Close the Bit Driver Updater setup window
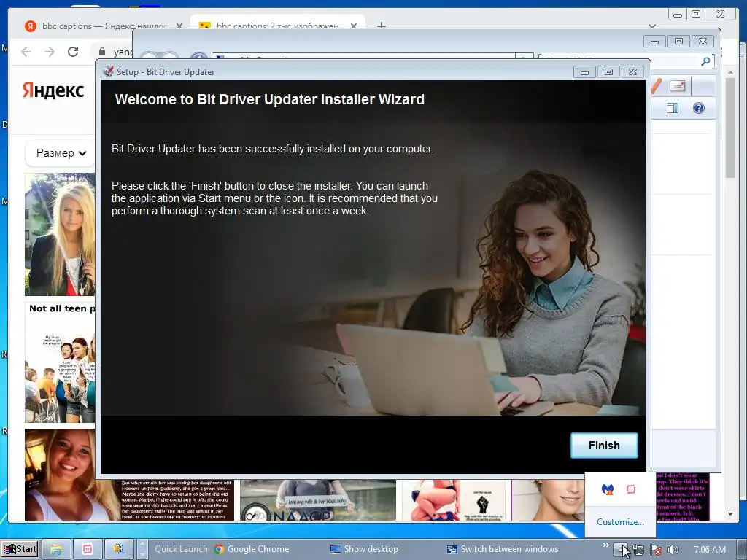Screen dimensions: 747x560 pos(632,72)
